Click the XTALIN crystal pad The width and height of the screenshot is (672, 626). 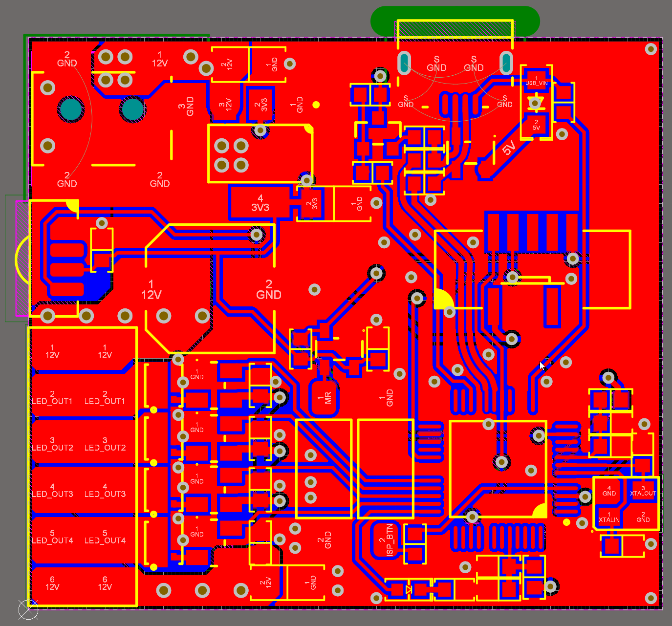pos(609,517)
